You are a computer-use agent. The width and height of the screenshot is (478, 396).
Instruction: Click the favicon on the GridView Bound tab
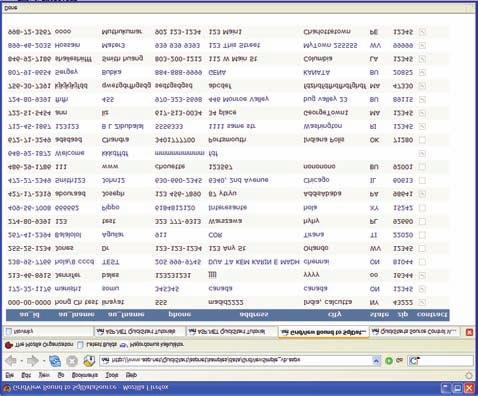click(x=284, y=332)
